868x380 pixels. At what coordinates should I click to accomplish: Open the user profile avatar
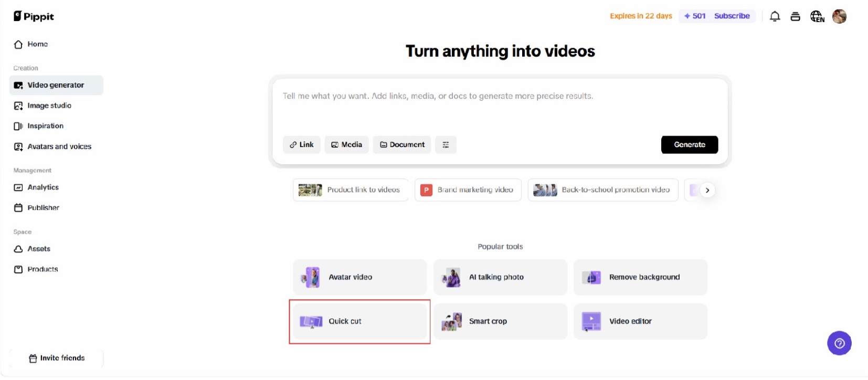pos(839,17)
